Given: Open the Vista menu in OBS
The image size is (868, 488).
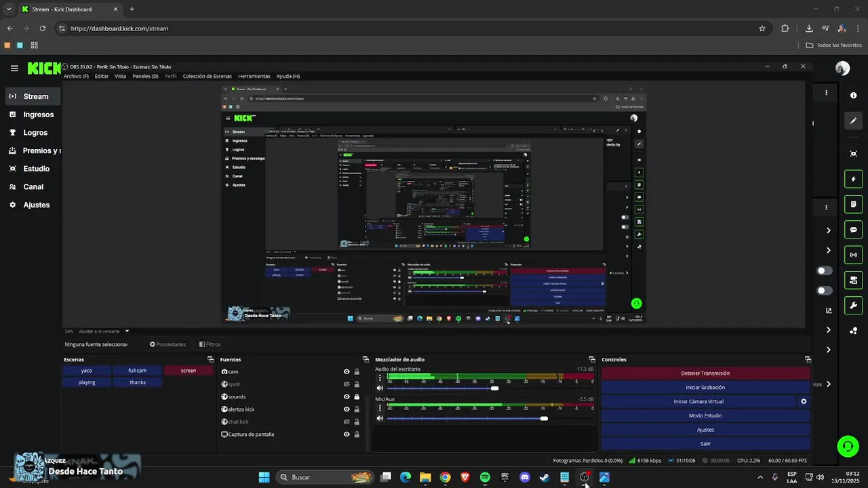Looking at the screenshot, I should tap(120, 76).
